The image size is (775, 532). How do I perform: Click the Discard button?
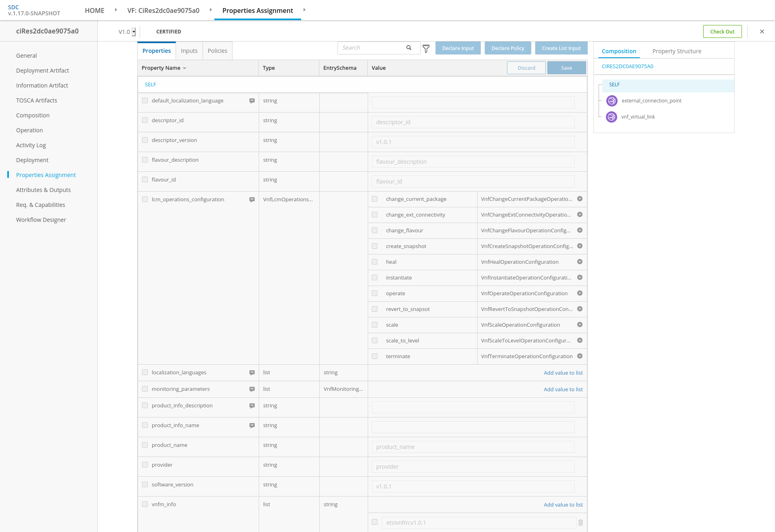click(x=526, y=68)
